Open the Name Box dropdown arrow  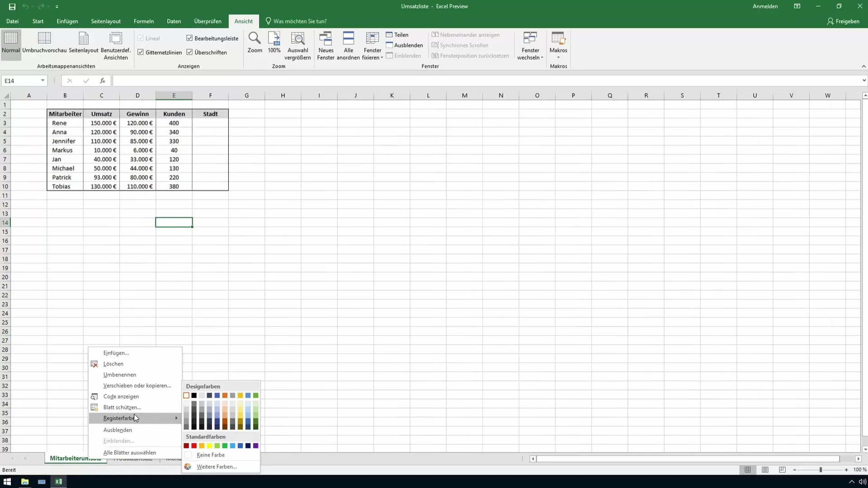[43, 80]
